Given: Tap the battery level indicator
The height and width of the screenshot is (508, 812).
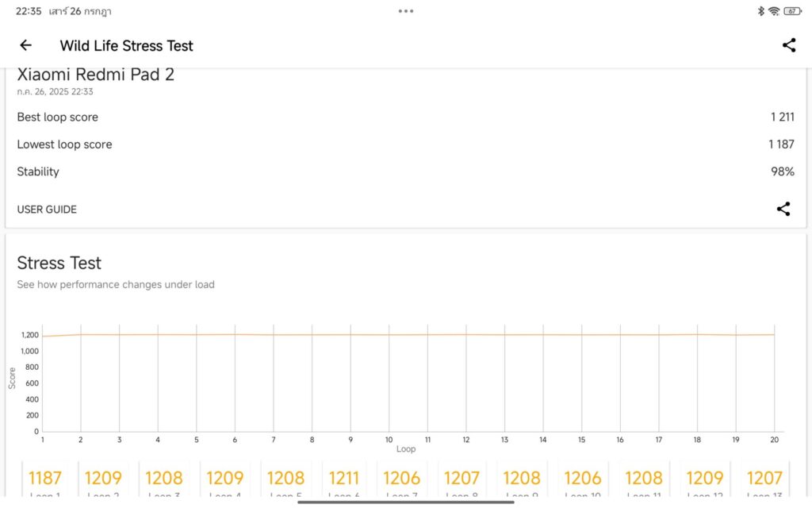Looking at the screenshot, I should [x=792, y=11].
